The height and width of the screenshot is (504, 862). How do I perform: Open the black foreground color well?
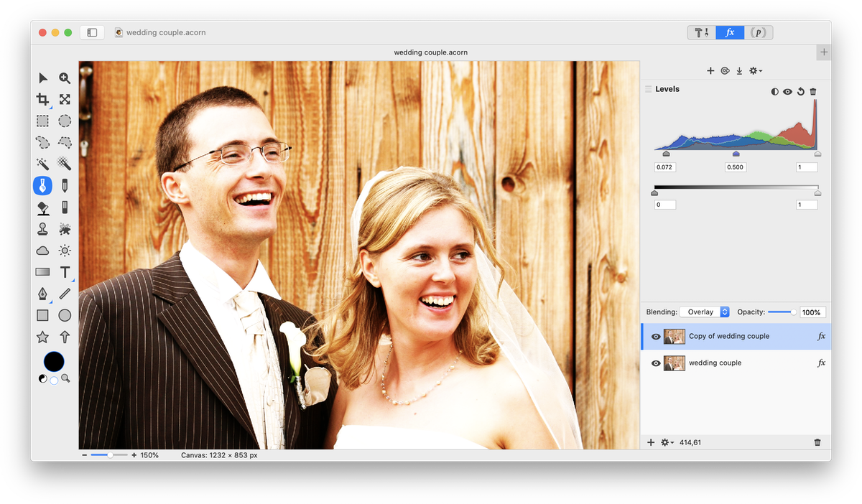click(54, 362)
